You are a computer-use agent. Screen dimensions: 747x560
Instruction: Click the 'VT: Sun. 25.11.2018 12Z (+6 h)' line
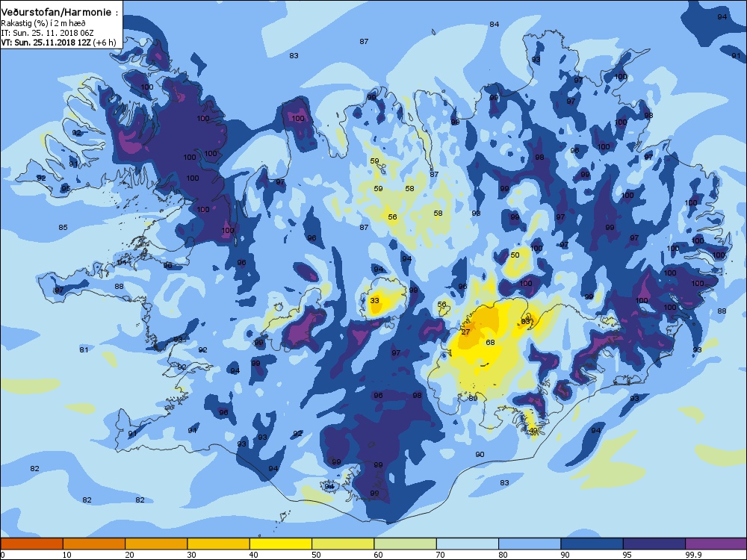58,43
